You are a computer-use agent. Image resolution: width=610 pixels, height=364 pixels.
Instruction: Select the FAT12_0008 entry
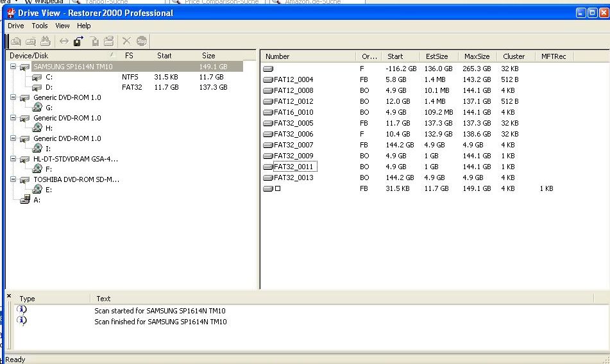point(293,90)
